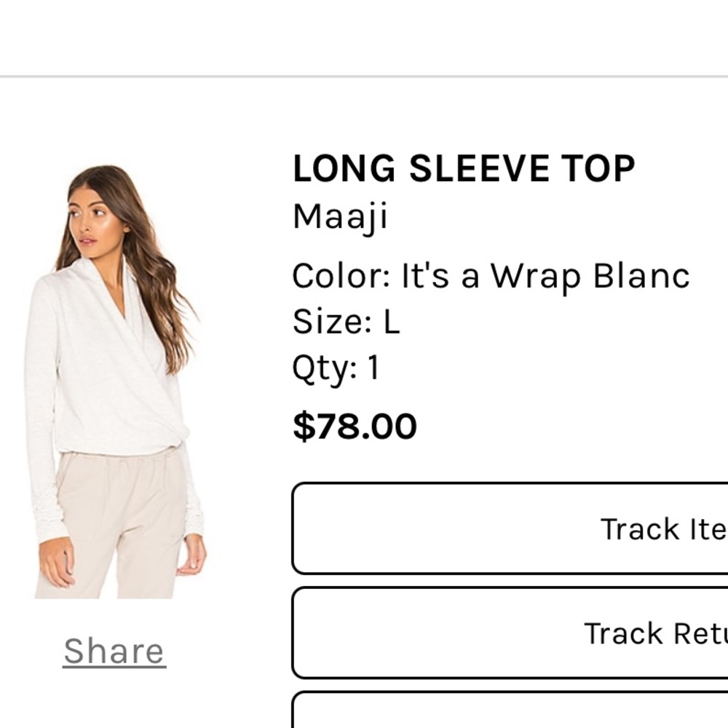Viewport: 728px width, 728px height.
Task: Click the gray divider line at top
Action: pyautogui.click(x=364, y=76)
